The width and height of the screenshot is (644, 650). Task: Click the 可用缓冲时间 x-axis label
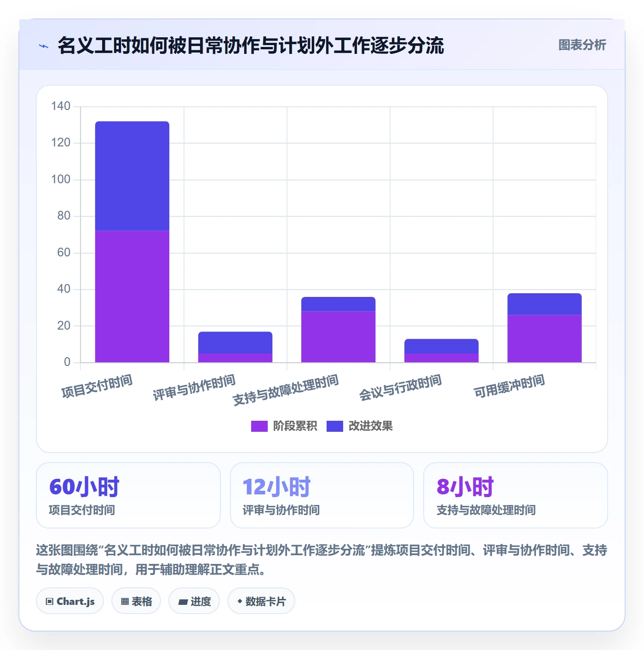click(509, 386)
